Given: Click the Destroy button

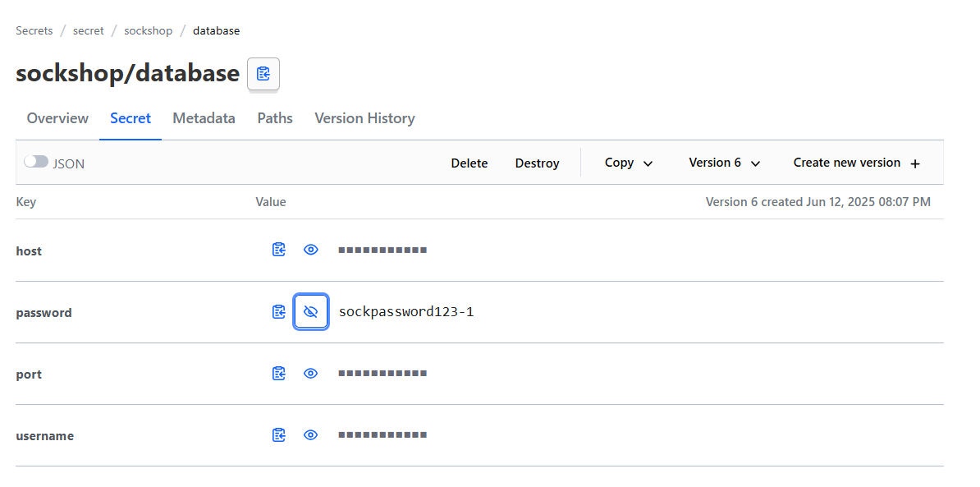Looking at the screenshot, I should [x=537, y=163].
